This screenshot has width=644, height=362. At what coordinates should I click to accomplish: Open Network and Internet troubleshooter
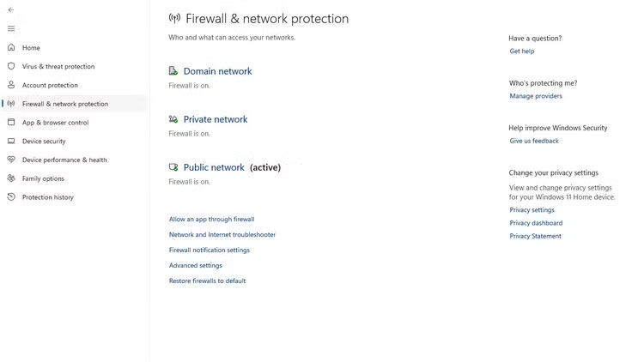(222, 234)
